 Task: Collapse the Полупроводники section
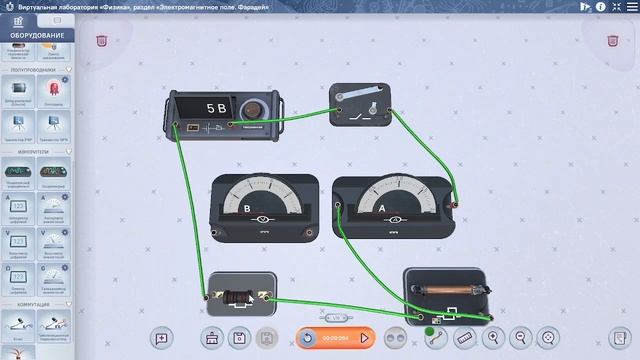(x=69, y=70)
